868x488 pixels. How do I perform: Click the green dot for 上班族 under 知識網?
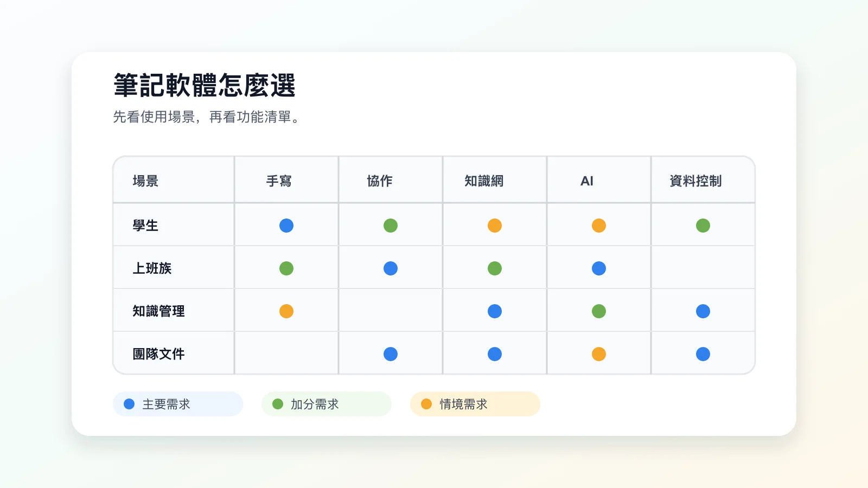495,268
